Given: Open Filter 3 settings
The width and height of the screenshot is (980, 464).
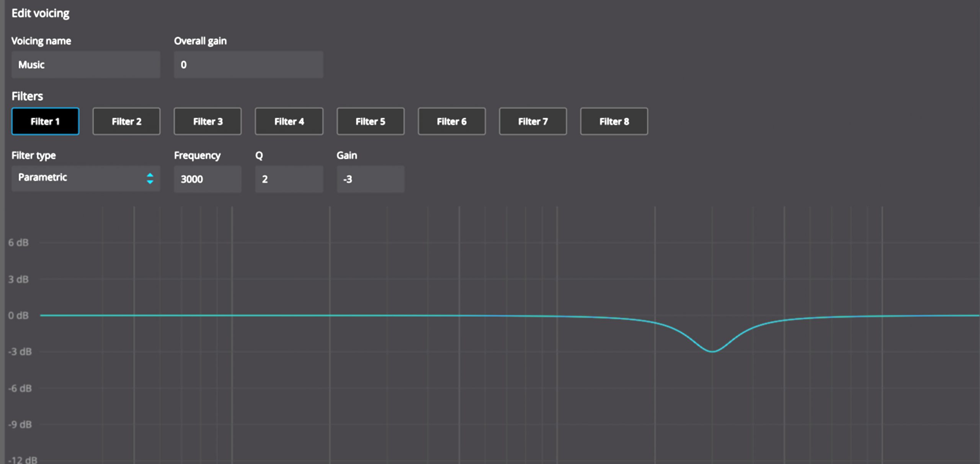Looking at the screenshot, I should pyautogui.click(x=207, y=121).
